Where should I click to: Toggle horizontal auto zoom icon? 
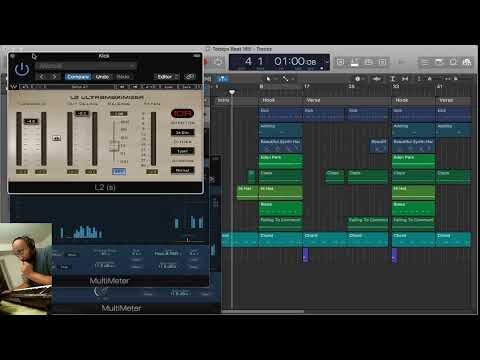405,79
